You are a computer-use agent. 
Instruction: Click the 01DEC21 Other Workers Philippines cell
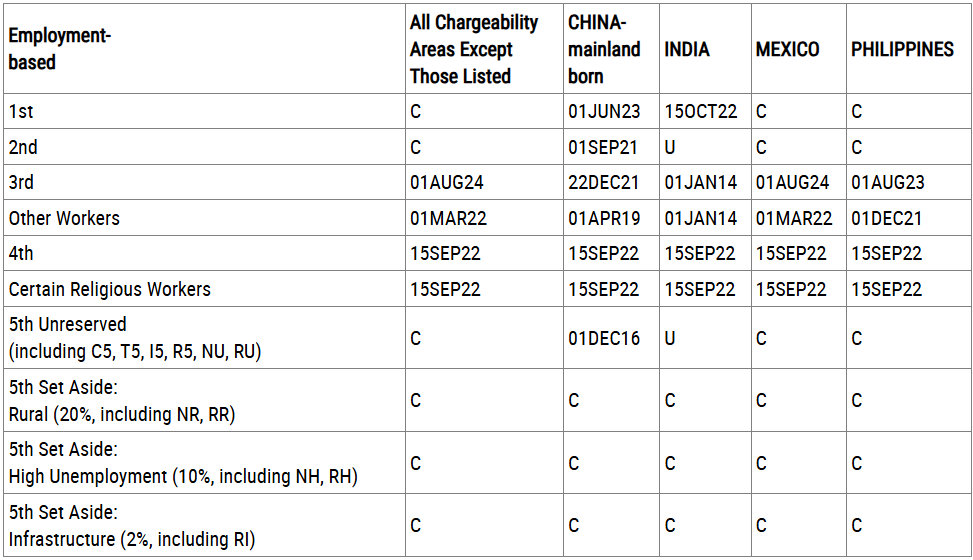click(x=886, y=218)
